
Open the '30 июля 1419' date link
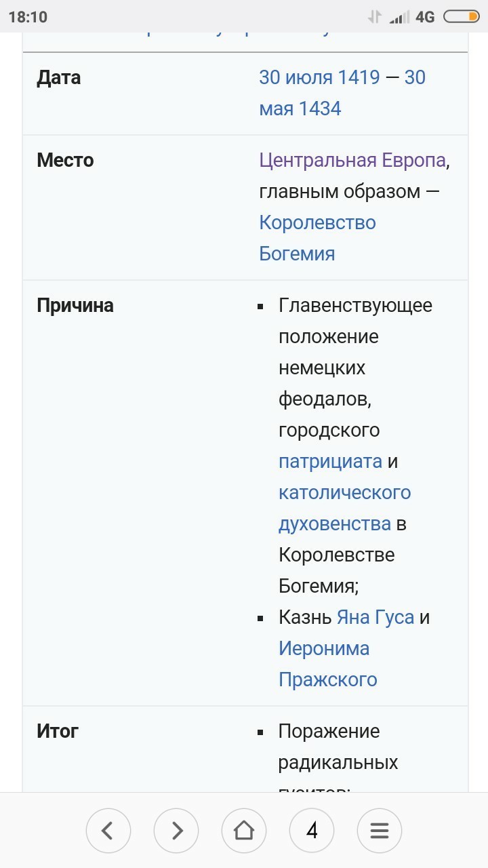coord(319,77)
